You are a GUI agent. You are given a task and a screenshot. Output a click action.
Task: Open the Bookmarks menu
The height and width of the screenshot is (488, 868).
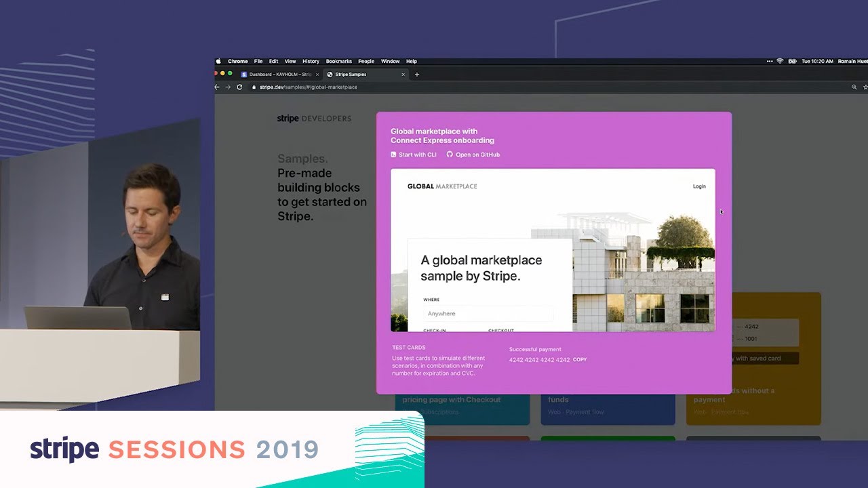338,61
